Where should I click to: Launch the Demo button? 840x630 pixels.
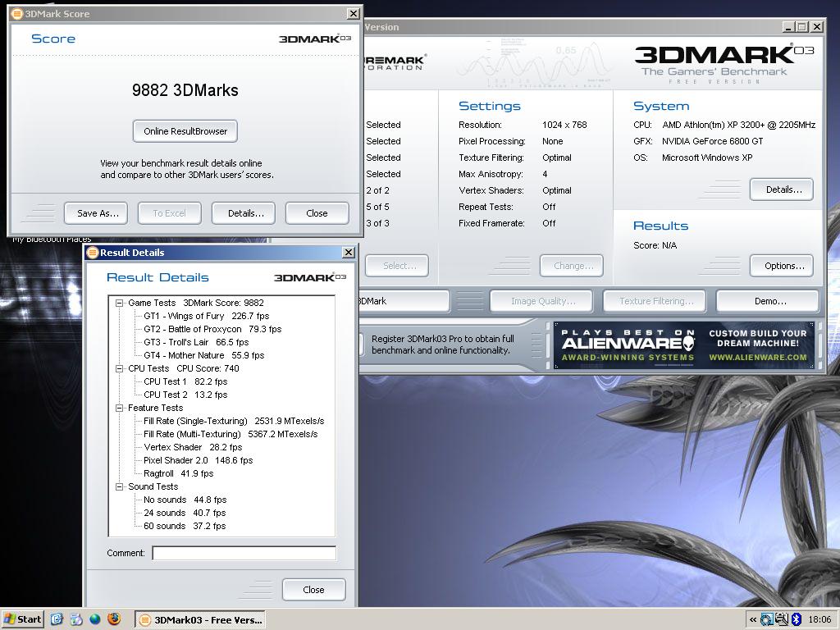click(x=768, y=301)
